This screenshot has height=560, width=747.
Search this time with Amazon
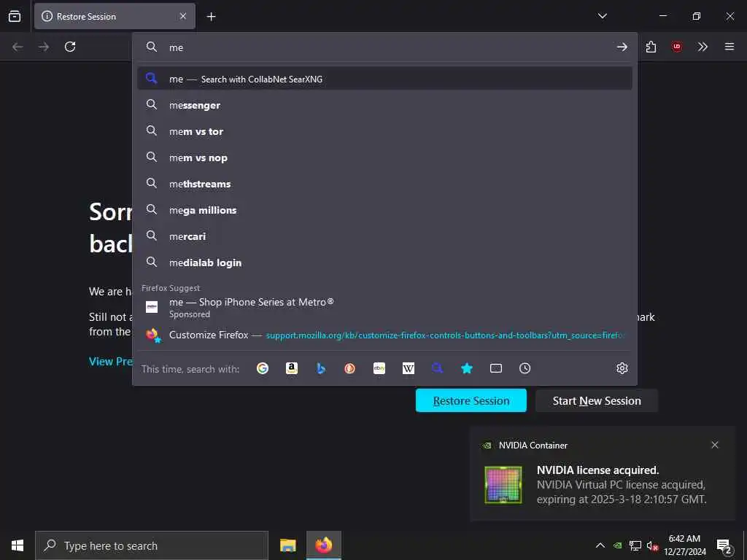(x=292, y=368)
